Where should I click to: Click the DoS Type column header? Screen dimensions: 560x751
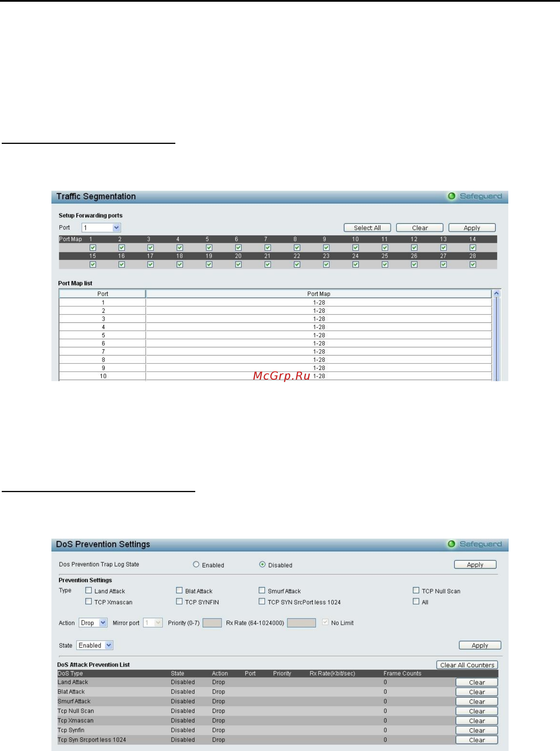point(70,673)
